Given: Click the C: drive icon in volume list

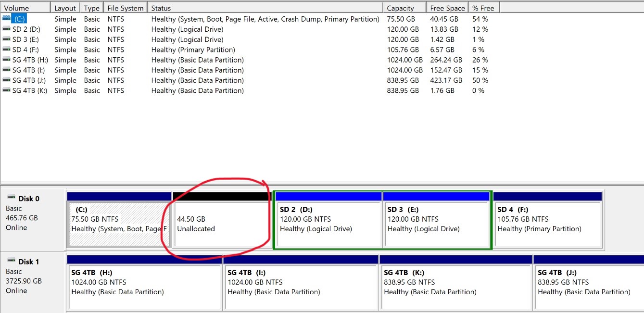Looking at the screenshot, I should [x=6, y=19].
